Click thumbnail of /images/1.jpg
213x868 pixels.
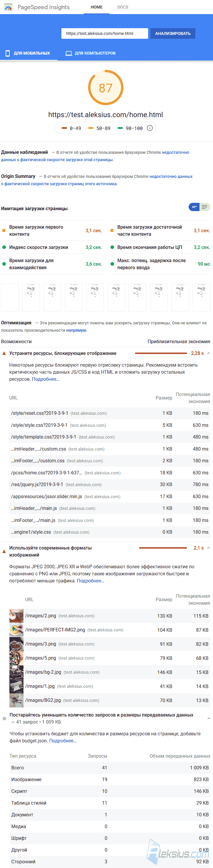[16, 686]
